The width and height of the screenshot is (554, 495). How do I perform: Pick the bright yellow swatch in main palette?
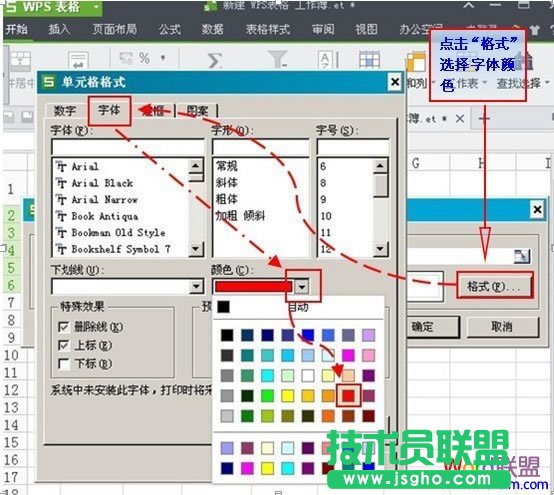288,396
